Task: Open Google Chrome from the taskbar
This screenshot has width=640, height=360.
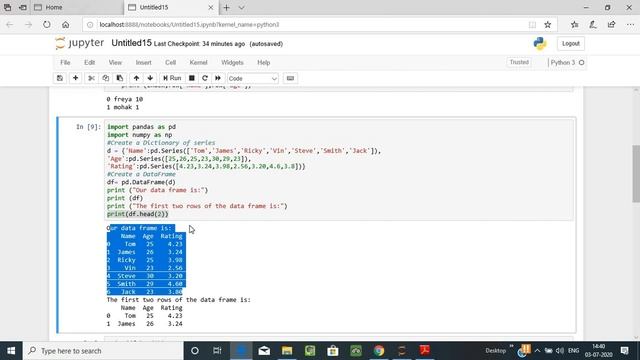Action: 379,351
